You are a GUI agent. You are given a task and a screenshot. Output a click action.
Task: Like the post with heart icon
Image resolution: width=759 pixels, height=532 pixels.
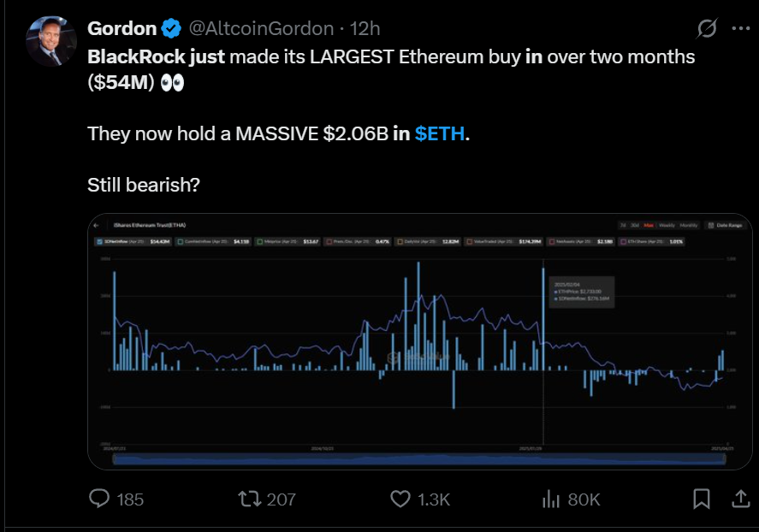[x=400, y=499]
